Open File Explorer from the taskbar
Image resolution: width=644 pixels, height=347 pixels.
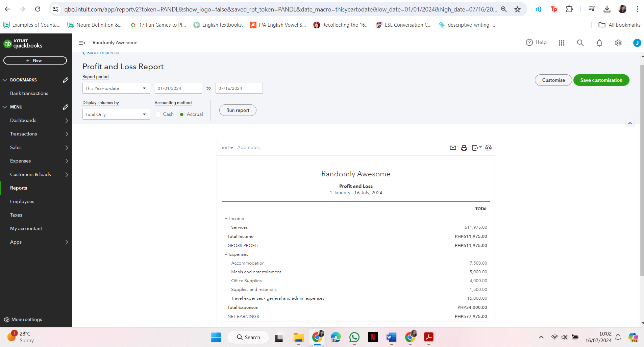pyautogui.click(x=298, y=337)
